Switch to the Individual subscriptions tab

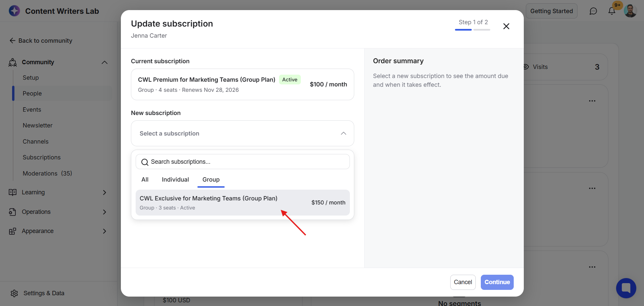tap(175, 180)
